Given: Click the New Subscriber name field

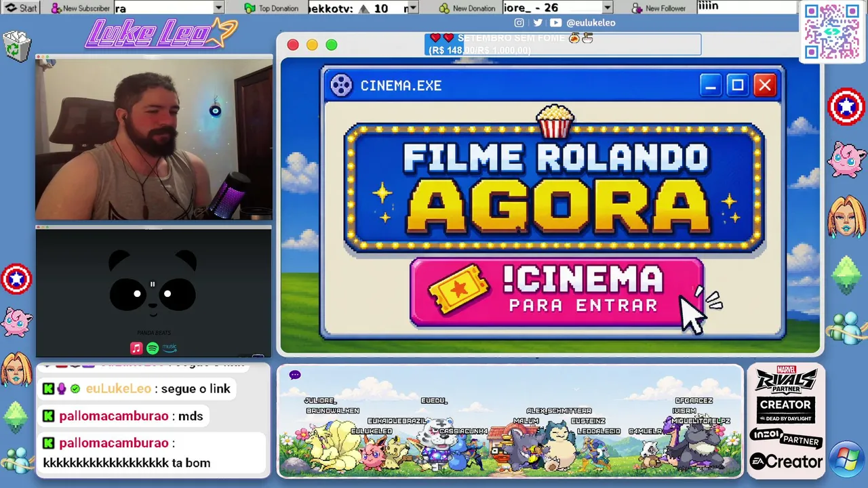Looking at the screenshot, I should coord(163,8).
